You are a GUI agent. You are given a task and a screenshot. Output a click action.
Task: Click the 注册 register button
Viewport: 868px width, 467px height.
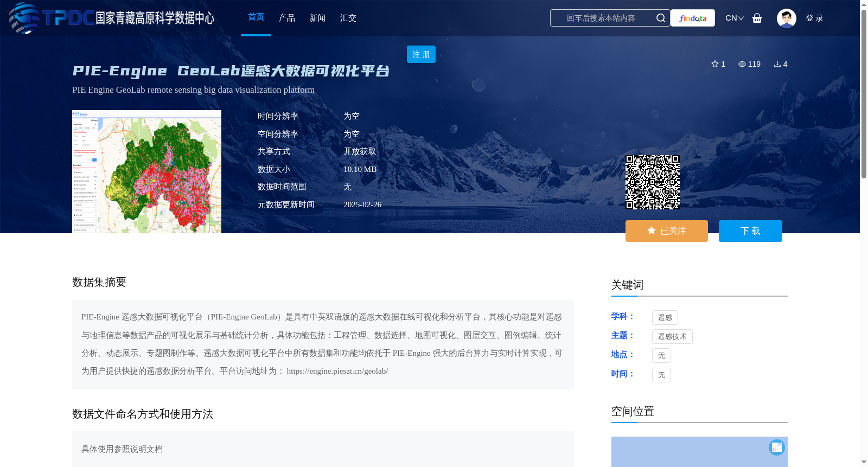tap(421, 54)
